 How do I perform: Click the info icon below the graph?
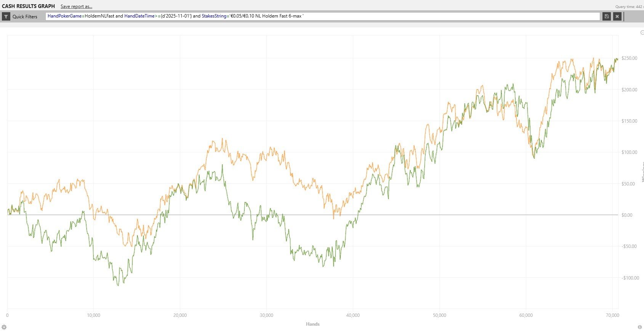[x=640, y=327]
